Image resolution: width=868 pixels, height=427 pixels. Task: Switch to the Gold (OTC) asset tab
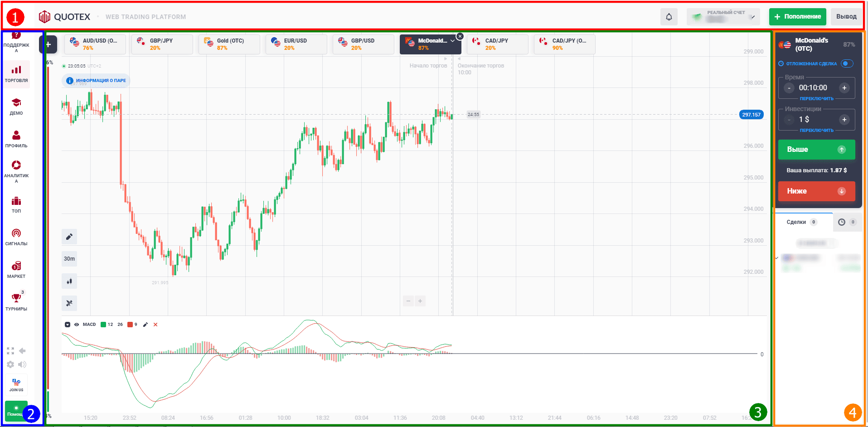coord(229,44)
